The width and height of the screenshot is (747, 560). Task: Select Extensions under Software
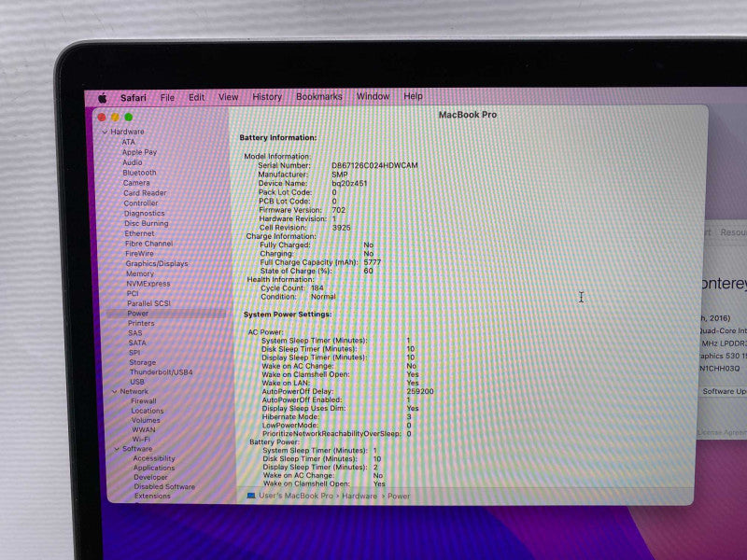click(x=152, y=496)
